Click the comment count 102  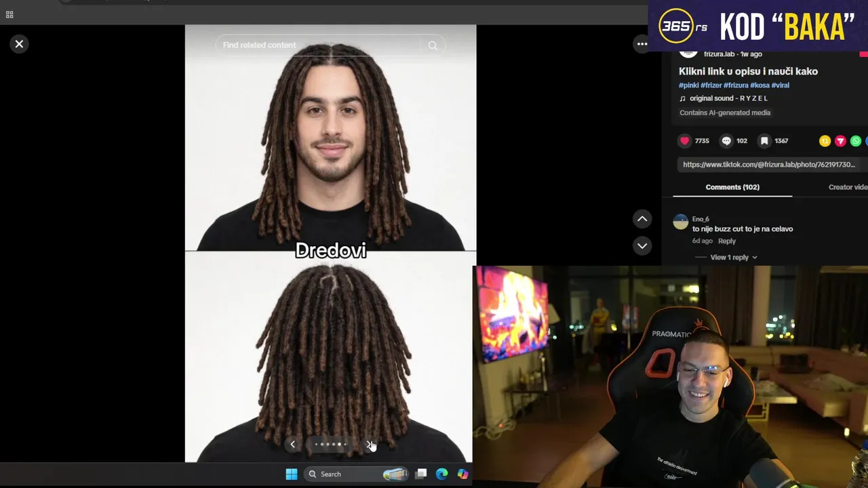pyautogui.click(x=742, y=141)
